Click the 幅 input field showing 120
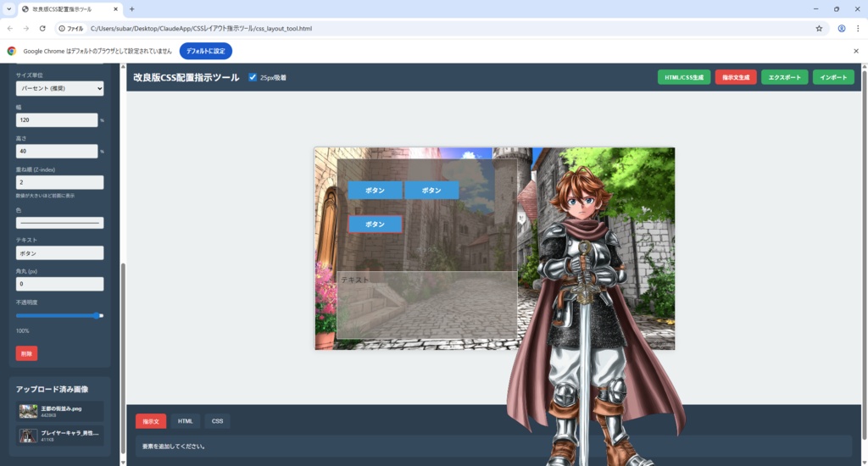This screenshot has width=868, height=466. click(57, 120)
